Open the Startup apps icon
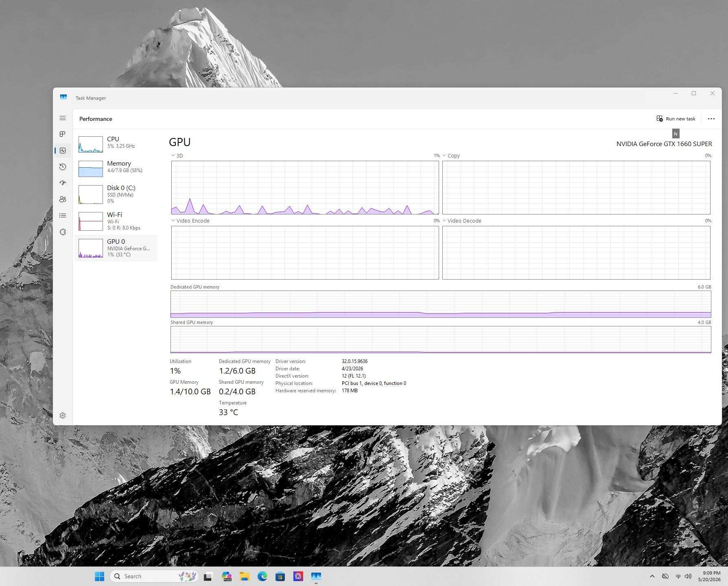Screen dimensions: 728x586 63,183
